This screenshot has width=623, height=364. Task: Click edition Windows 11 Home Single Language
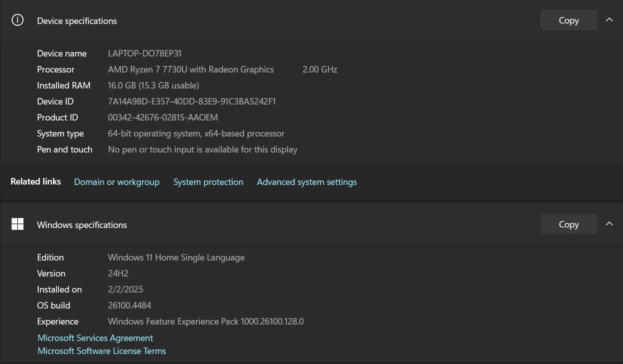[176, 257]
